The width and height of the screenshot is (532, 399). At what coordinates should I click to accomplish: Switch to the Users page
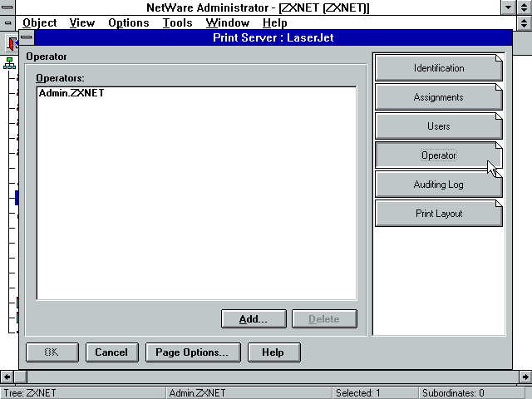(438, 126)
